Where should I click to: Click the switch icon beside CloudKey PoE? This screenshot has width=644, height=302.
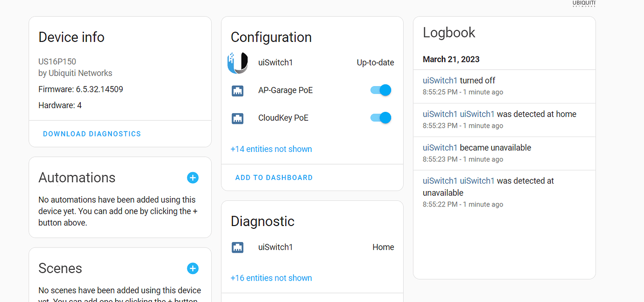coord(238,117)
